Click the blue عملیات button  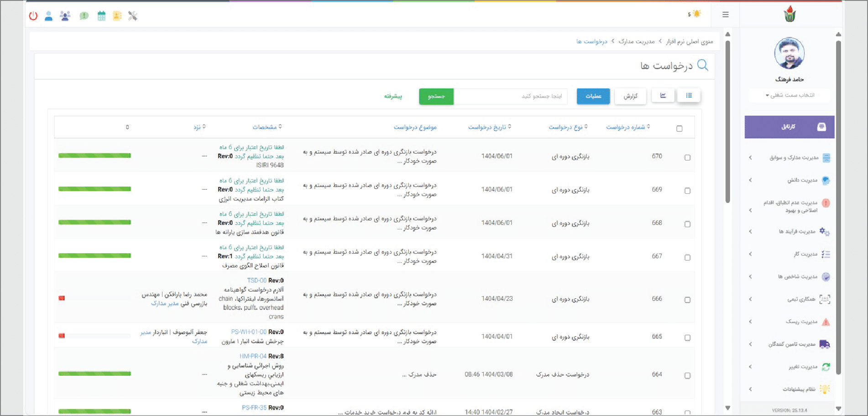tap(593, 96)
